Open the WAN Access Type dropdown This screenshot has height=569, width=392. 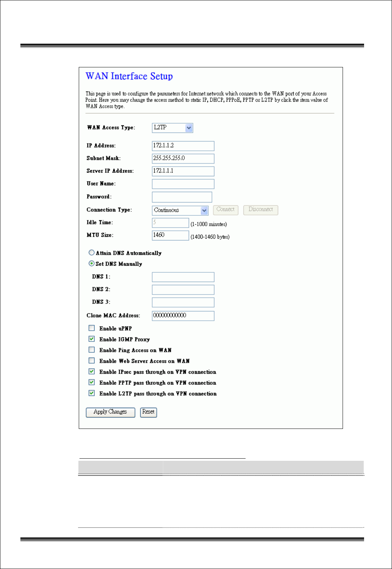tap(173, 128)
